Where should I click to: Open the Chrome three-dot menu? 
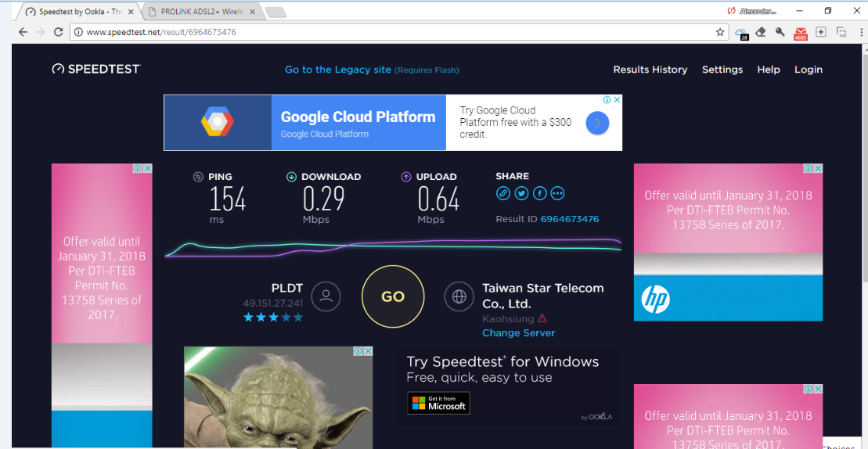862,32
